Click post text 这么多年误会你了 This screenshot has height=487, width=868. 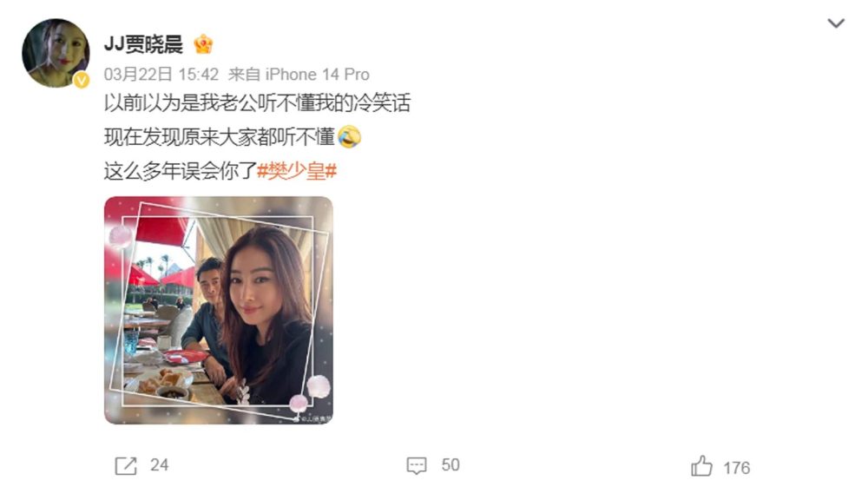(x=180, y=171)
